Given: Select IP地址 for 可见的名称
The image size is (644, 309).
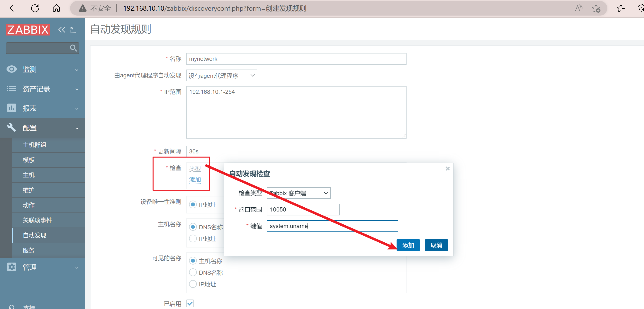Looking at the screenshot, I should 193,284.
